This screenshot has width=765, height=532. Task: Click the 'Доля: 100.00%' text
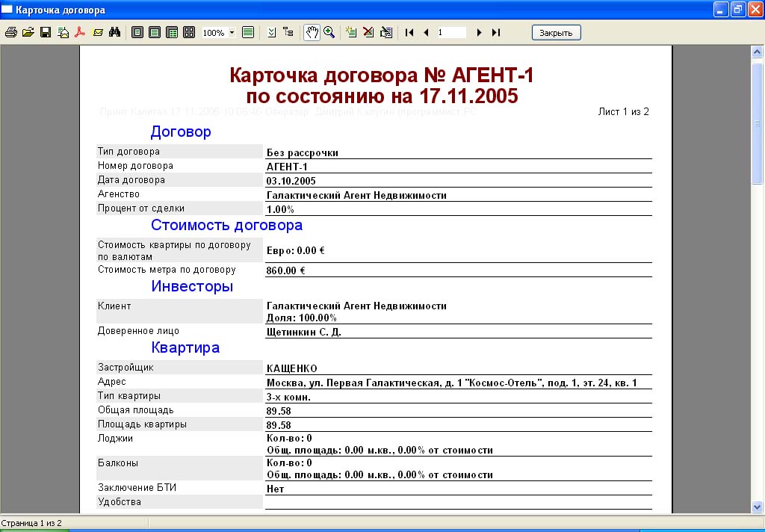click(x=302, y=318)
